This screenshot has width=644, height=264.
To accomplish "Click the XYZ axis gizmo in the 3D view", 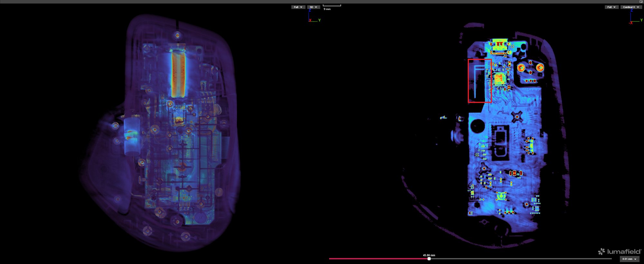I will (x=313, y=17).
